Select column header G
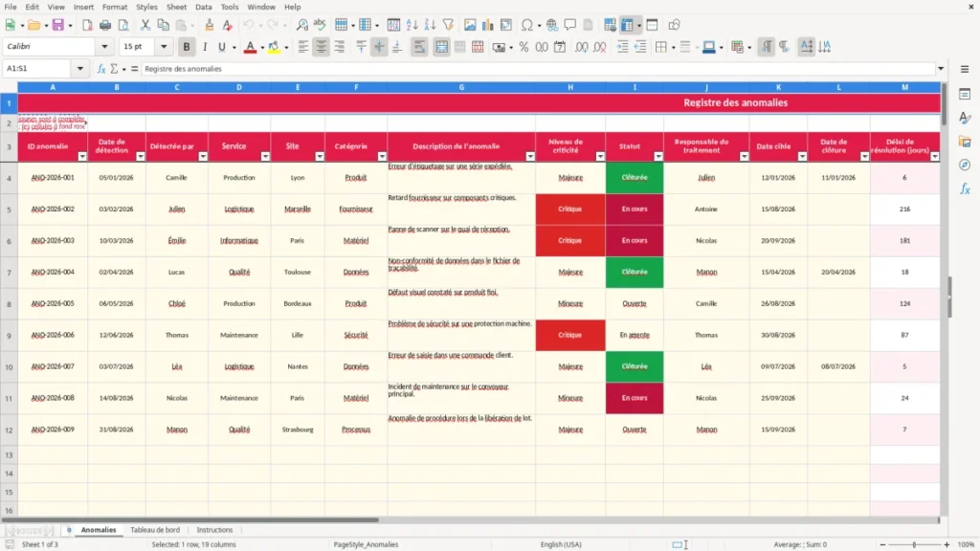The image size is (980, 551). click(461, 87)
